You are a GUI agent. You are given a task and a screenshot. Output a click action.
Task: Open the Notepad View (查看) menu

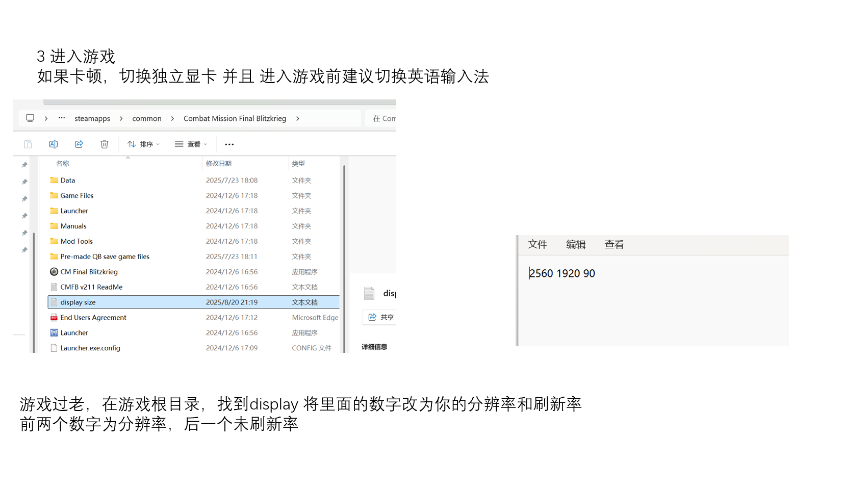tap(614, 245)
